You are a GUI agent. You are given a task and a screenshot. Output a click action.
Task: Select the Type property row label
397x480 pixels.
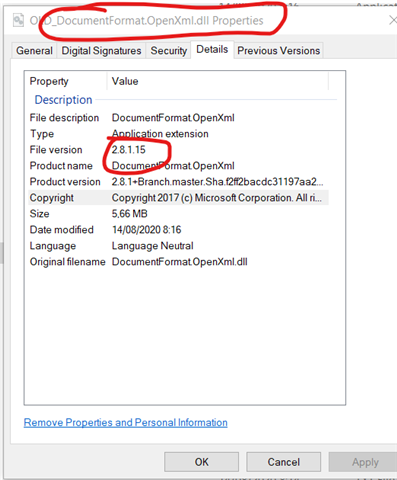[x=42, y=134]
